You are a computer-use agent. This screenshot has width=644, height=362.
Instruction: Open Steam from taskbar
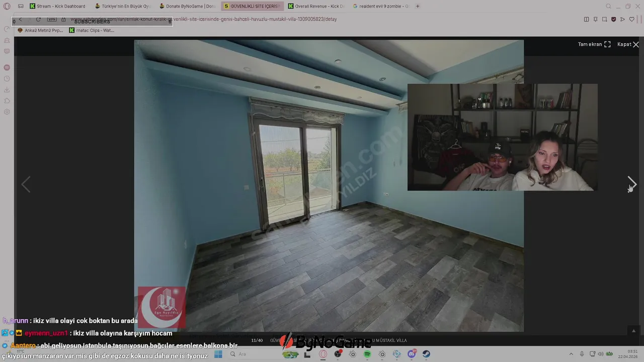(426, 354)
